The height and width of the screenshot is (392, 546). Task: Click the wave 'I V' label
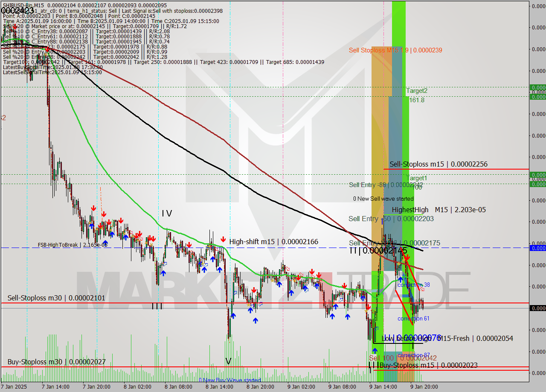[167, 213]
